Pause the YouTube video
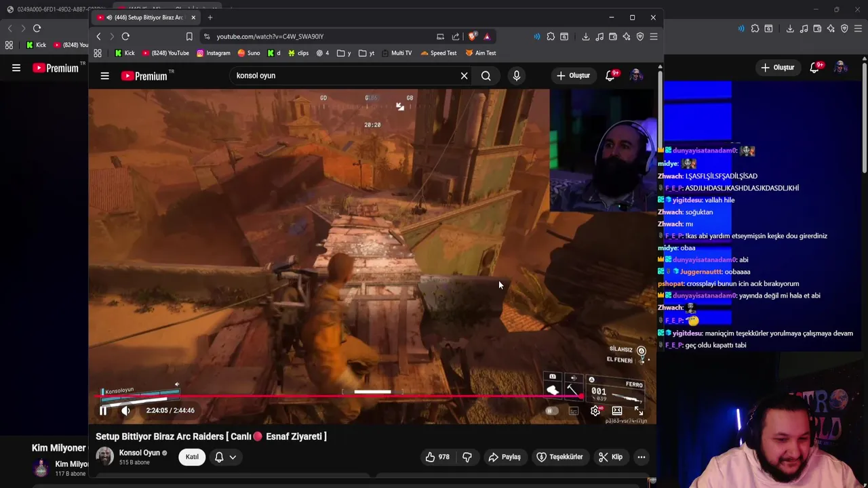 [x=103, y=410]
